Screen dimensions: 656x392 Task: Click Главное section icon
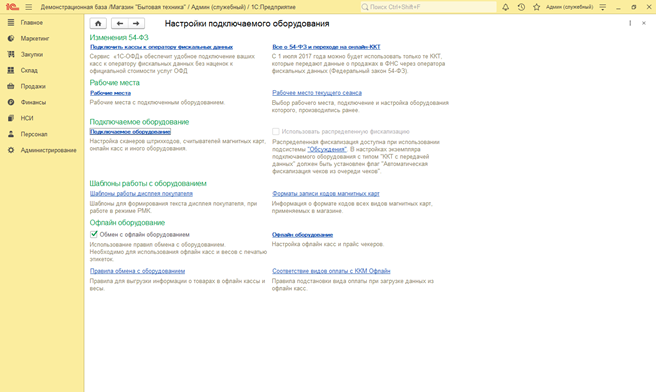[x=11, y=23]
